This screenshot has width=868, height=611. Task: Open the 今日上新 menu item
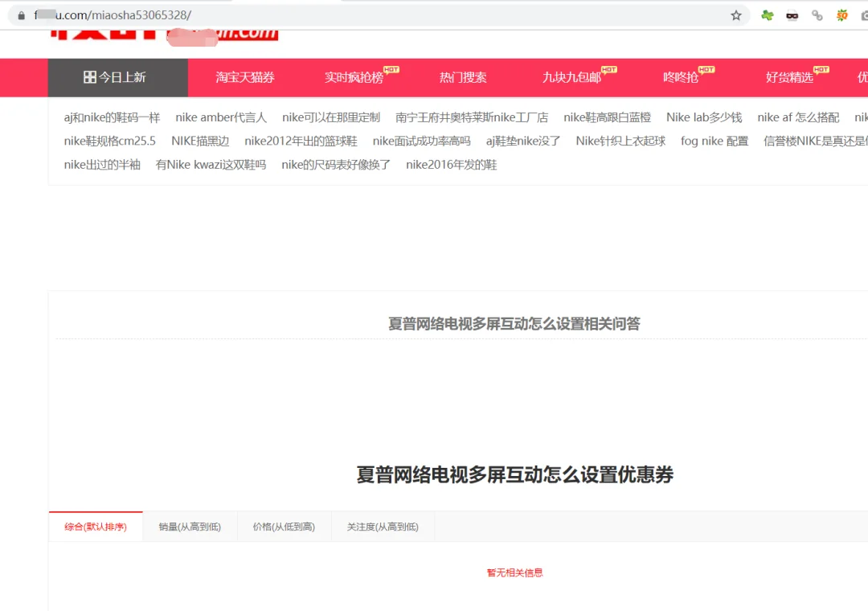pos(118,77)
